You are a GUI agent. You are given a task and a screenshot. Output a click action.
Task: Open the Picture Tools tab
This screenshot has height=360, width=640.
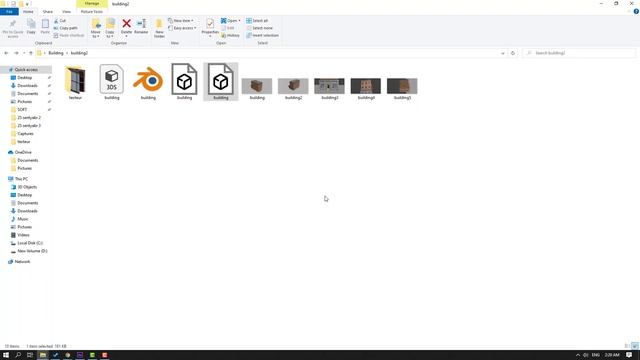(92, 12)
